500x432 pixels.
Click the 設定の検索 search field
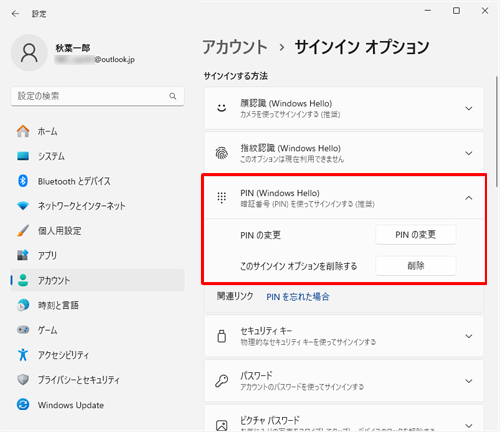point(97,96)
